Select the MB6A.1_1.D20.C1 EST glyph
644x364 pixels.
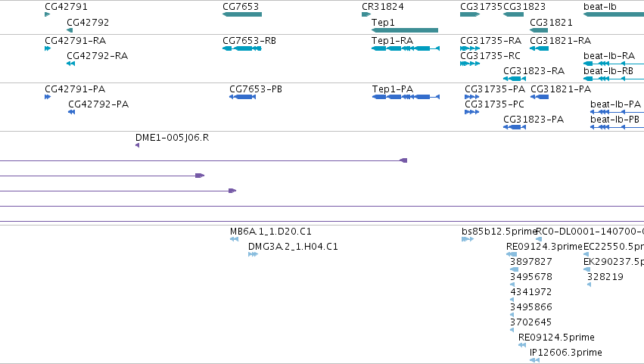[234, 239]
